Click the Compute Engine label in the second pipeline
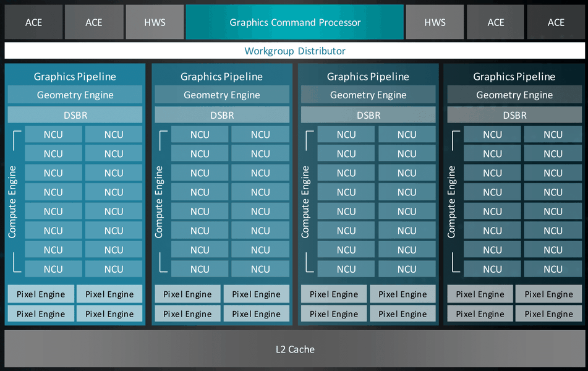The image size is (588, 371). (x=159, y=202)
